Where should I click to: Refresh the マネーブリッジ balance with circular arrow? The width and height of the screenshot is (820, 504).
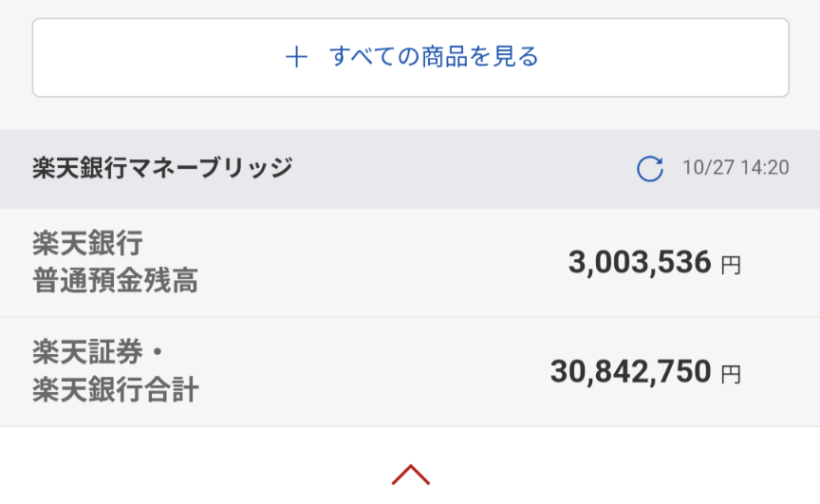[x=650, y=169]
